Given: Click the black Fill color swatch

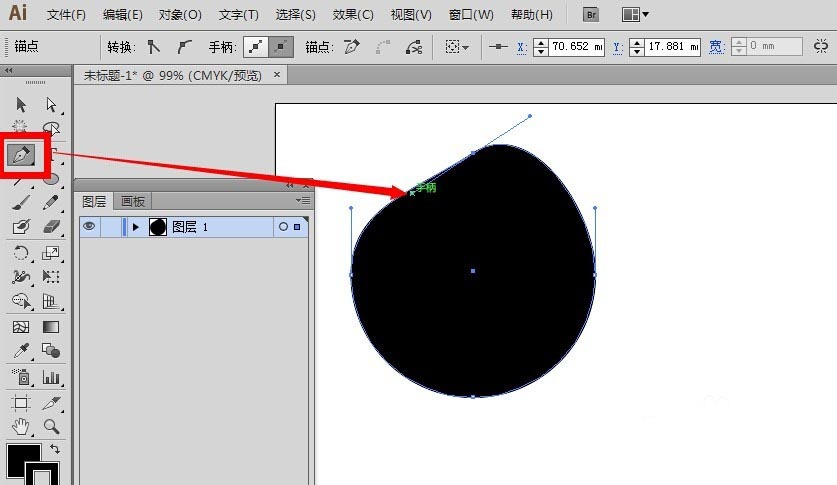Looking at the screenshot, I should click(19, 457).
